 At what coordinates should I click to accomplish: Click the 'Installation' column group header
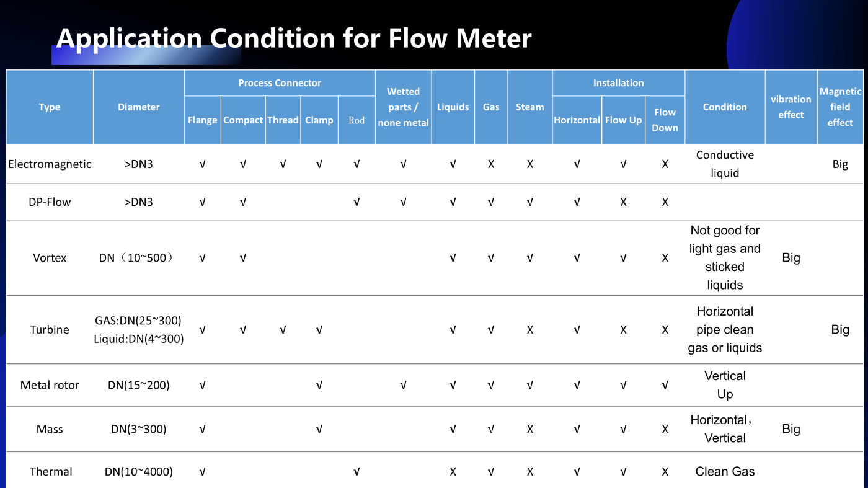(618, 83)
